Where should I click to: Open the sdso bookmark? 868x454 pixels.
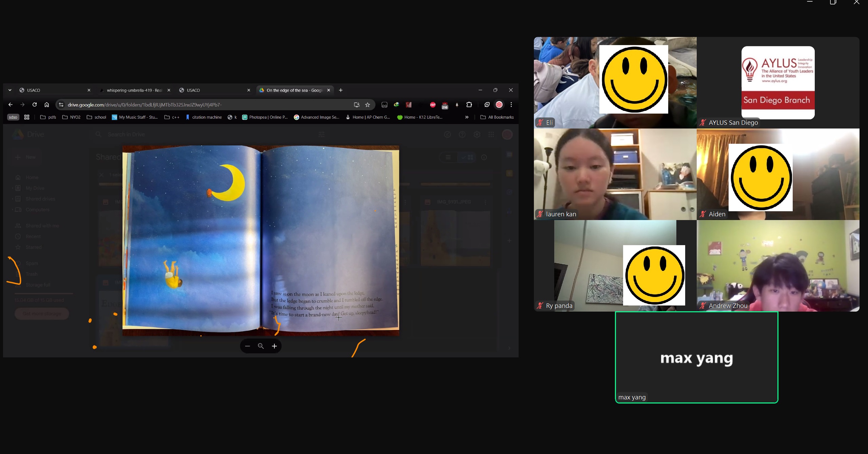(x=13, y=117)
